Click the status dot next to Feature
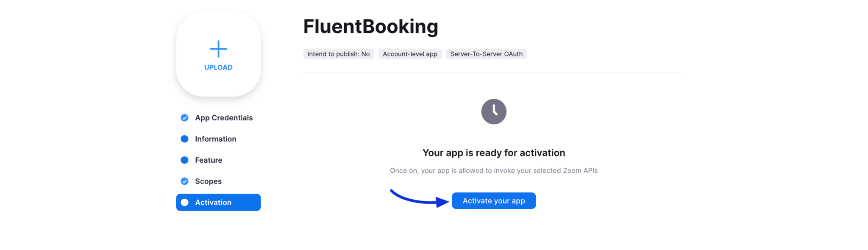Screen dimensions: 868x250 (x=184, y=160)
